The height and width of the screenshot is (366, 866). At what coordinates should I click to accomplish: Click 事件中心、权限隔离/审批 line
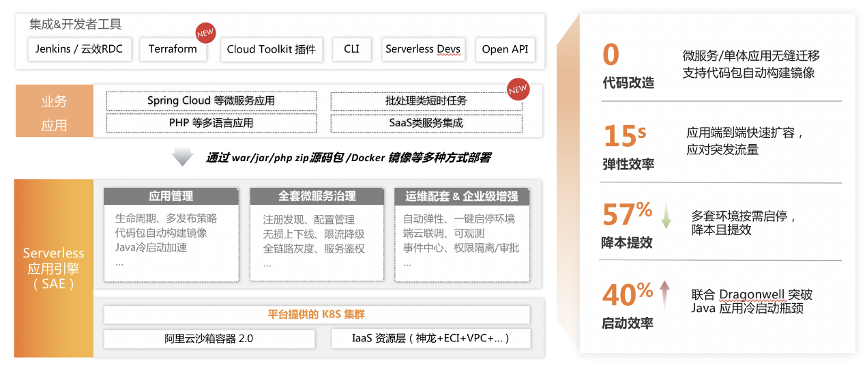click(461, 247)
